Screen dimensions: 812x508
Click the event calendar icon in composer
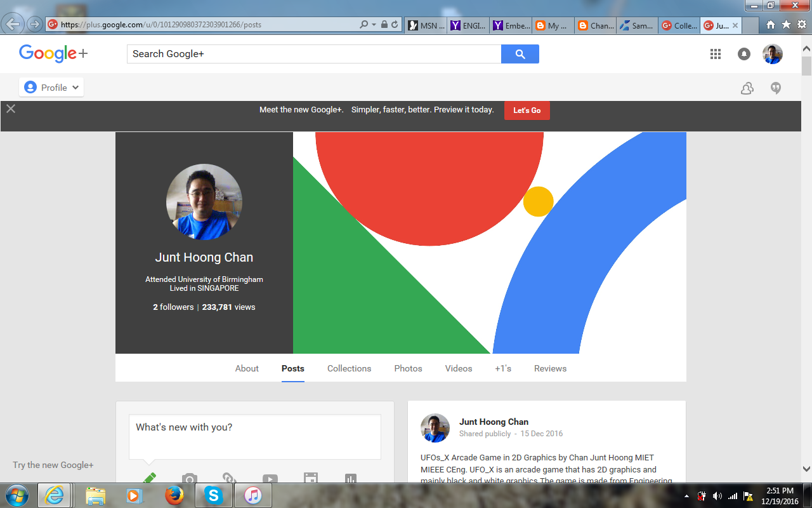coord(310,479)
